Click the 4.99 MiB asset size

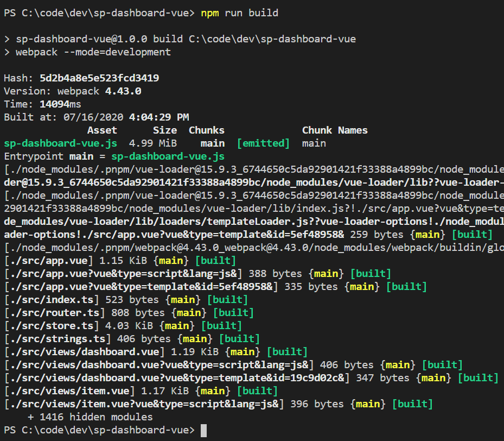152,143
